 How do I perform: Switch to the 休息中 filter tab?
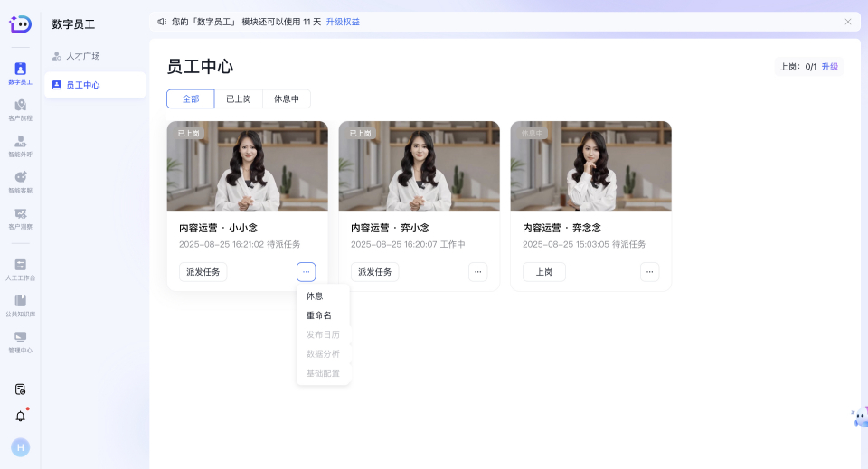(x=287, y=99)
